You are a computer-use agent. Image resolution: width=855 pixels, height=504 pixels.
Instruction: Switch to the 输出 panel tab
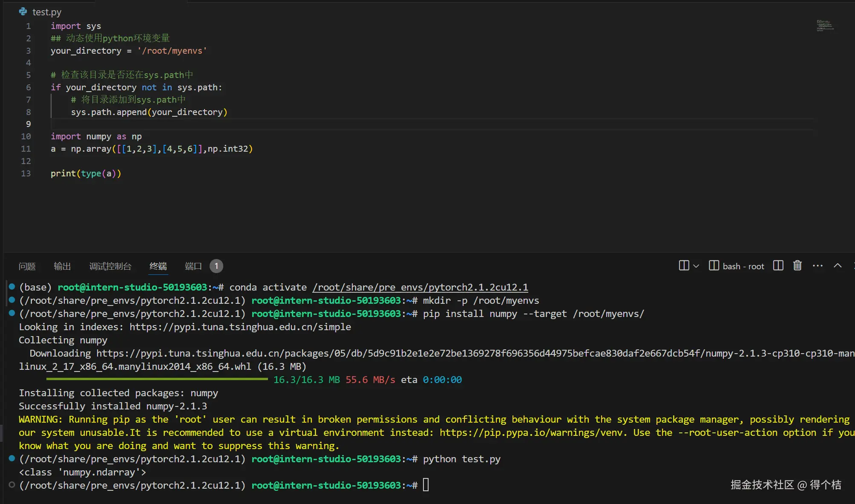pyautogui.click(x=62, y=266)
